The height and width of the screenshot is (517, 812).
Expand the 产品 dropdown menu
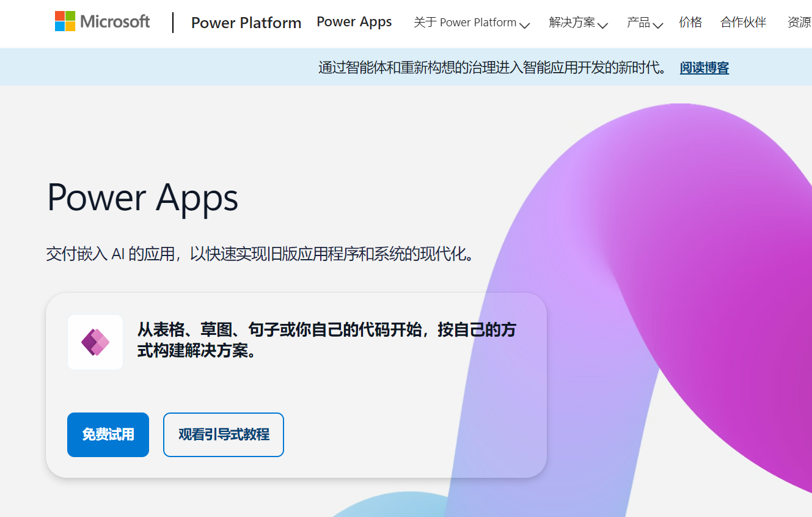(x=645, y=23)
